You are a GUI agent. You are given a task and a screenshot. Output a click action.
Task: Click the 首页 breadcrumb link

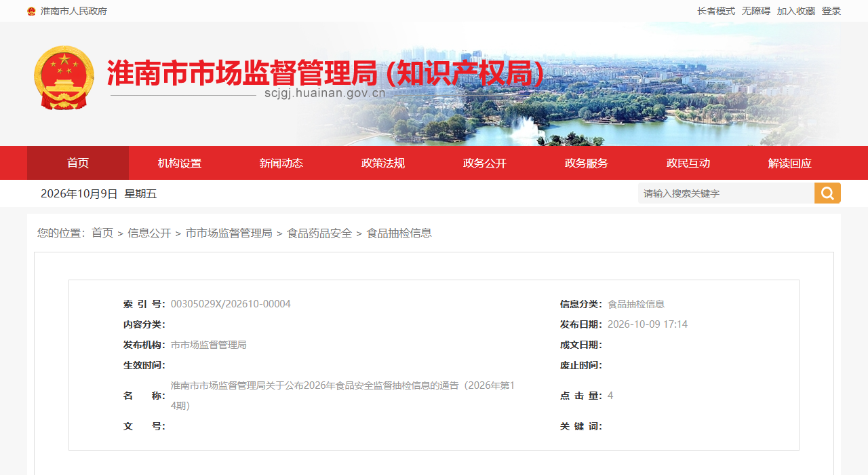(102, 233)
